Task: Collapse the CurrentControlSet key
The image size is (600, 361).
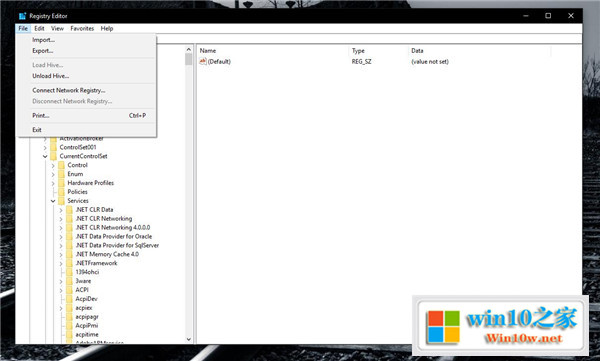Action: pos(45,156)
